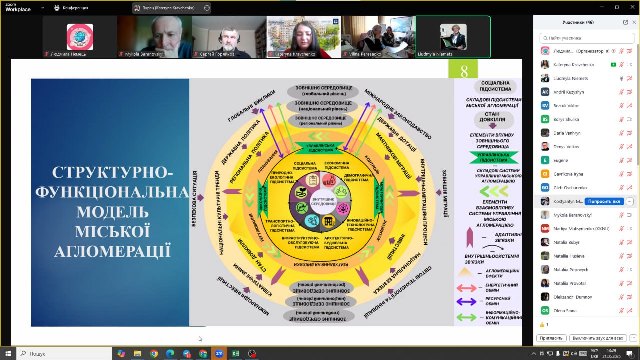Viewport: 640px width, 360px height.
Task: Click the Invite button in participants panel
Action: click(x=551, y=338)
